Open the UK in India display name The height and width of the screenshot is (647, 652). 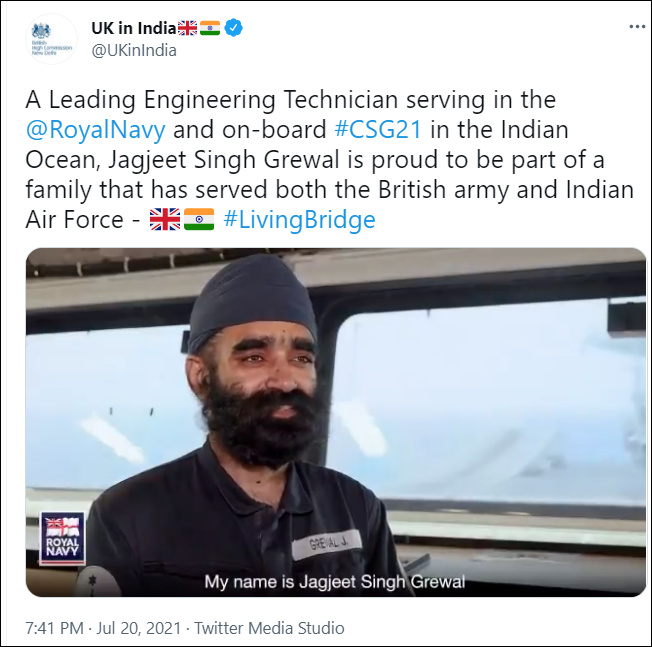pos(134,28)
